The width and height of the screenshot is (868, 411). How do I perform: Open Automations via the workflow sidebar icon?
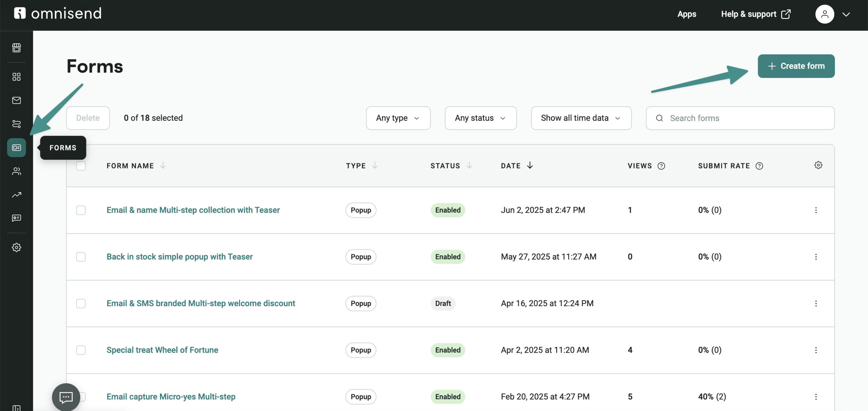point(16,124)
